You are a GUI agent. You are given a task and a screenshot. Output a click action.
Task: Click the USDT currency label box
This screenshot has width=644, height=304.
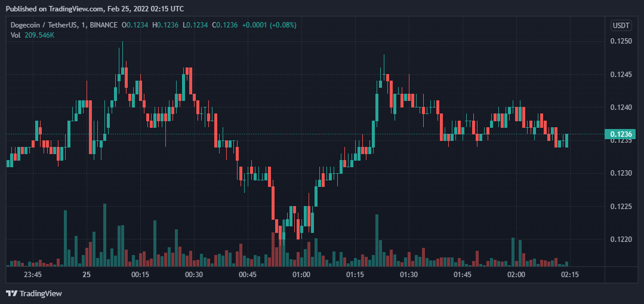621,25
